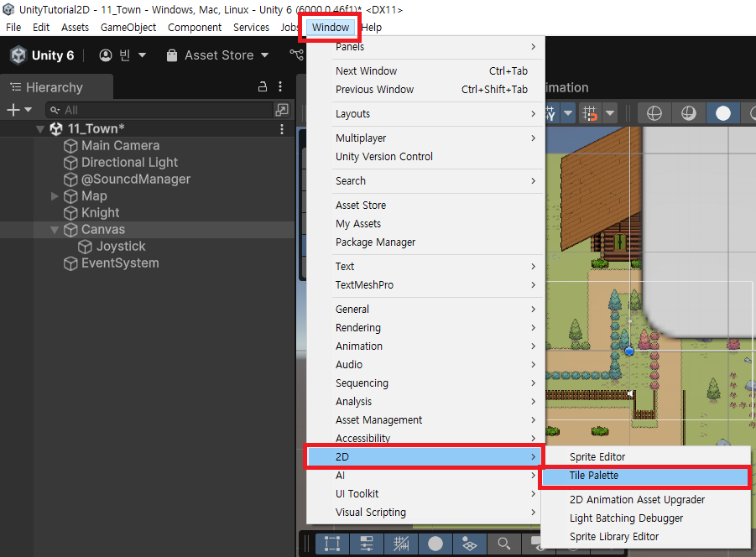Focus the Hierarchy search field
The image size is (756, 557).
tap(159, 111)
